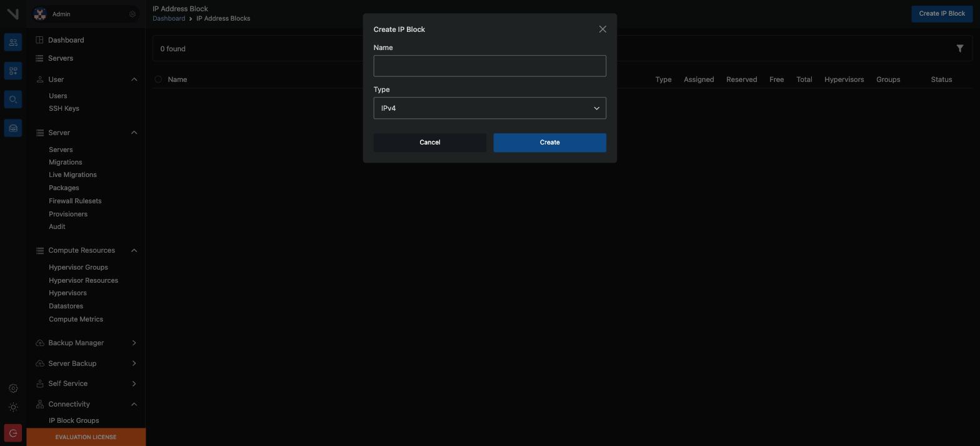Click the Admin avatar image
This screenshot has height=446, width=980.
tap(40, 14)
